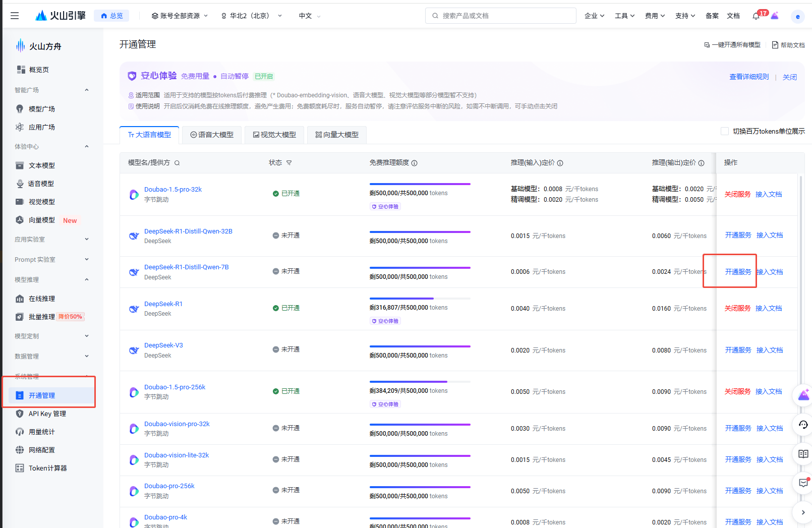Viewport: 812px width, 528px height.
Task: Open 帮助文档 link
Action: click(788, 45)
